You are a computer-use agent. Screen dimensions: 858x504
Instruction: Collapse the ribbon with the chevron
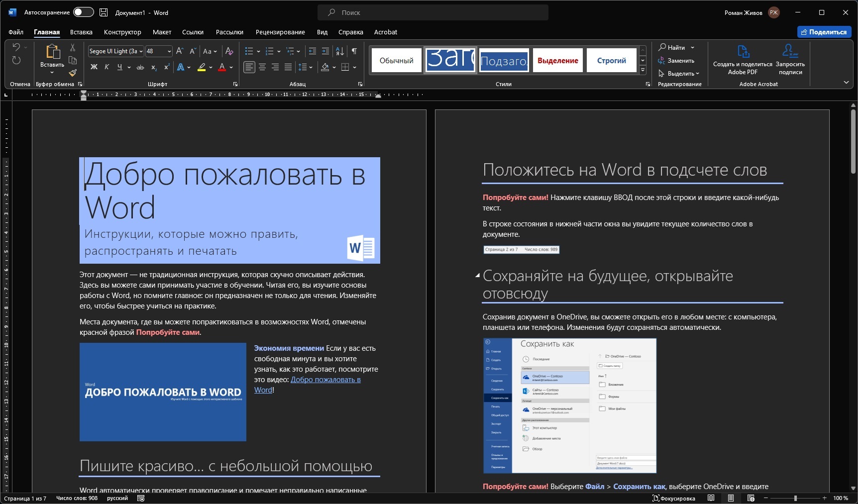point(846,83)
